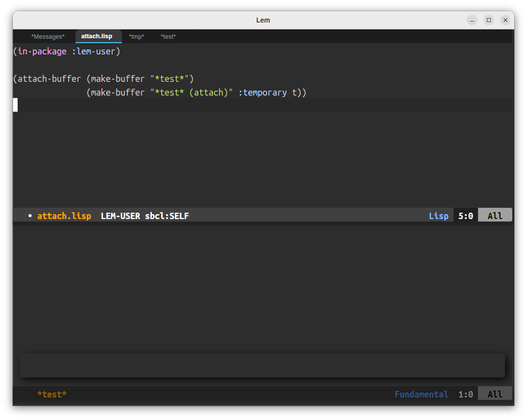Click the 1:0 position in bottom modeline
Viewport: 527px width, 420px height.
click(465, 394)
